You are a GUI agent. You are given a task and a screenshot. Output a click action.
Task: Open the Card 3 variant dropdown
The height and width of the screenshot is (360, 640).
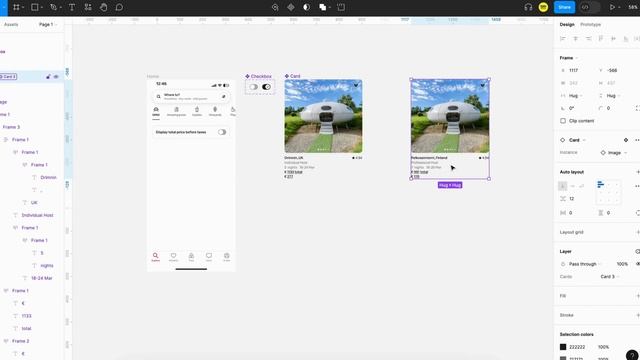610,276
